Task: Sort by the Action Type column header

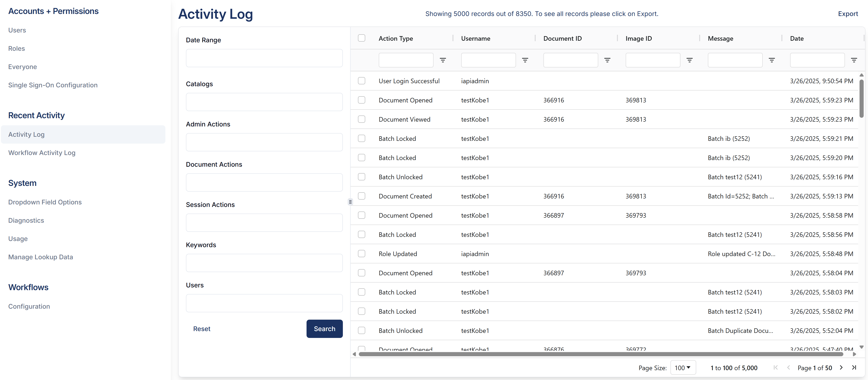Action: [396, 38]
